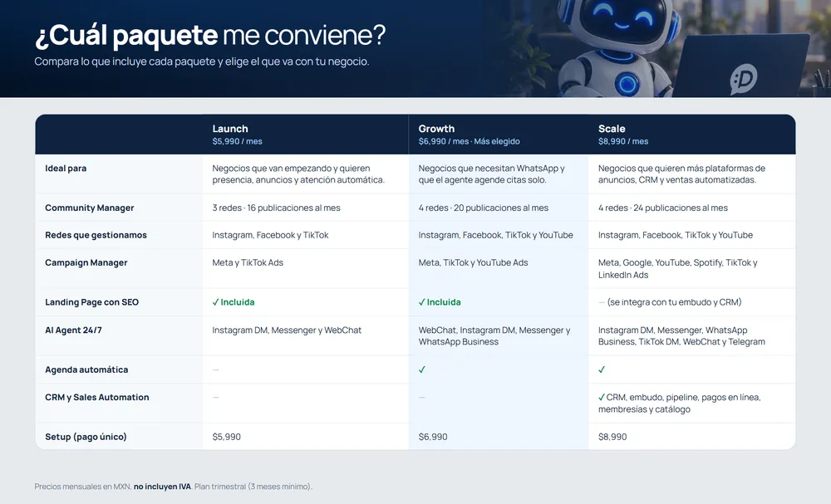
Task: Click the "Ideal para" row label
Action: pyautogui.click(x=66, y=169)
